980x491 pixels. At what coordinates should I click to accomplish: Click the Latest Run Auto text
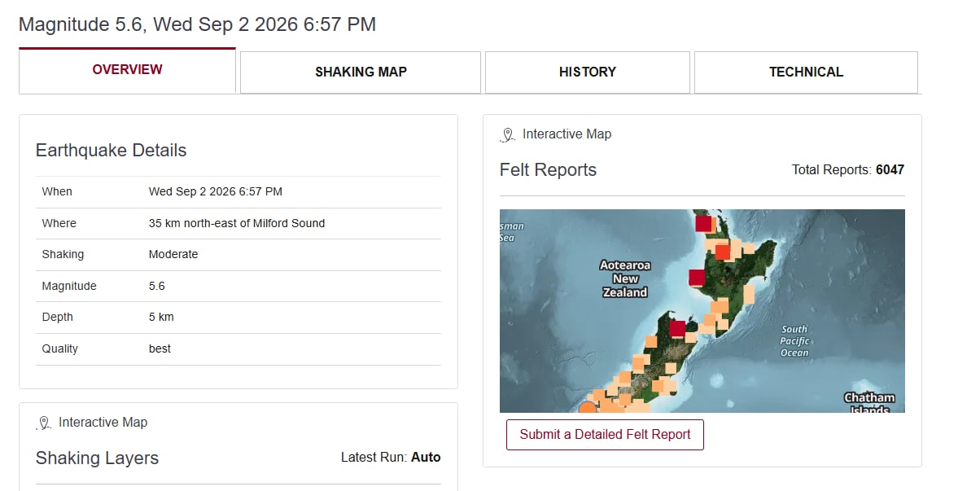(391, 458)
